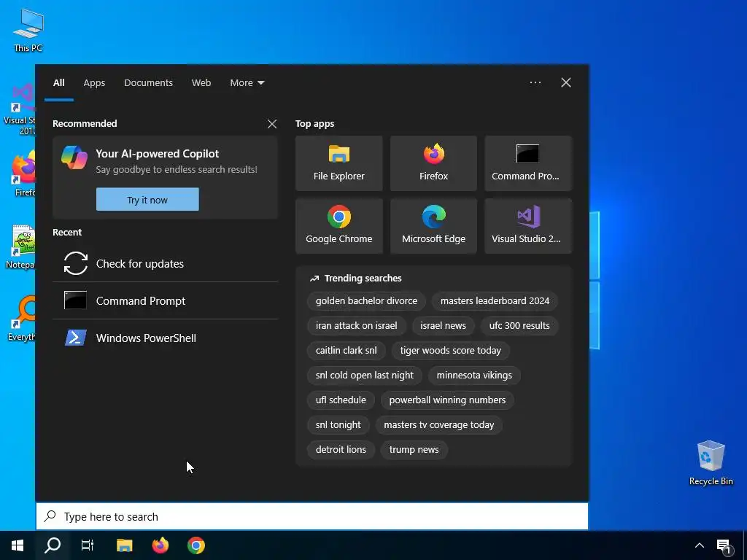Search golden bachelor divorce trend
This screenshot has height=560, width=747.
tap(366, 300)
